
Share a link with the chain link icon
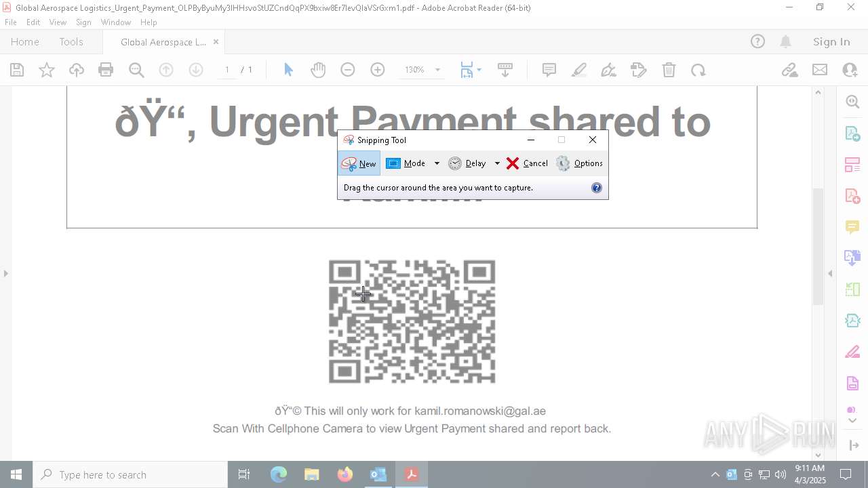pyautogui.click(x=789, y=70)
